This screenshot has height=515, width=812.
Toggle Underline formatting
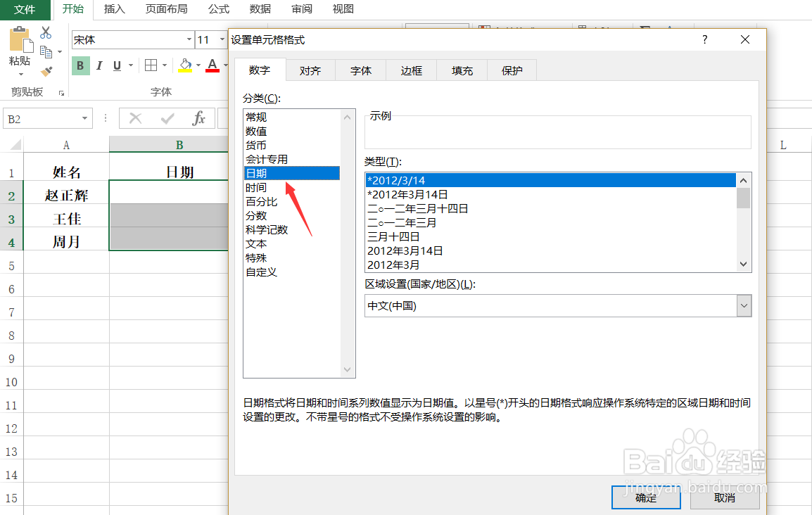pos(117,65)
